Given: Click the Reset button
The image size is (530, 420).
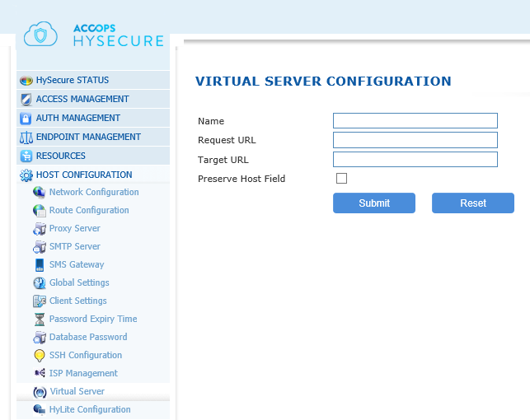Looking at the screenshot, I should [x=473, y=203].
